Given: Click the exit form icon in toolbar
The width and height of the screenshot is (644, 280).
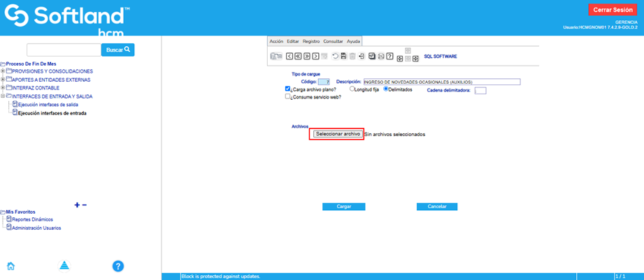Looking at the screenshot, I should 362,56.
